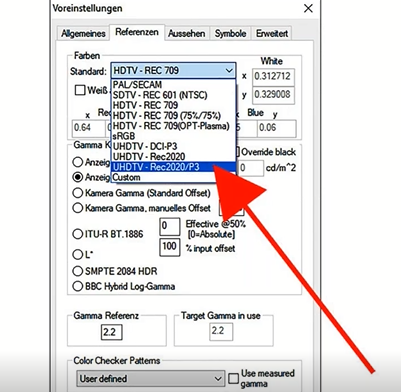
Task: Click the Gamma Referenz 2.2 field
Action: (111, 332)
